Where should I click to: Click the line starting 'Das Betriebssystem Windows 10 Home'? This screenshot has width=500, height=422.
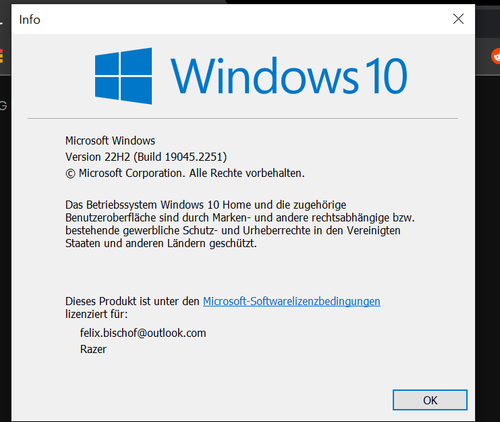click(x=206, y=205)
